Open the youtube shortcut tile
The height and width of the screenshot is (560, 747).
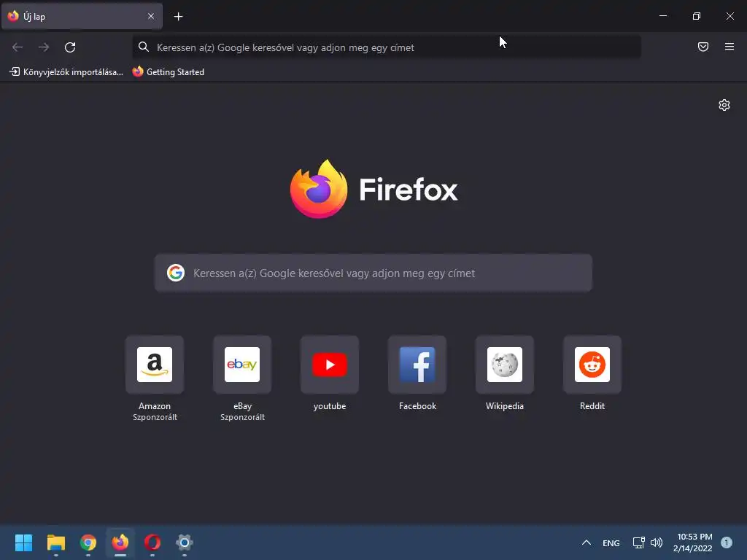coord(330,365)
